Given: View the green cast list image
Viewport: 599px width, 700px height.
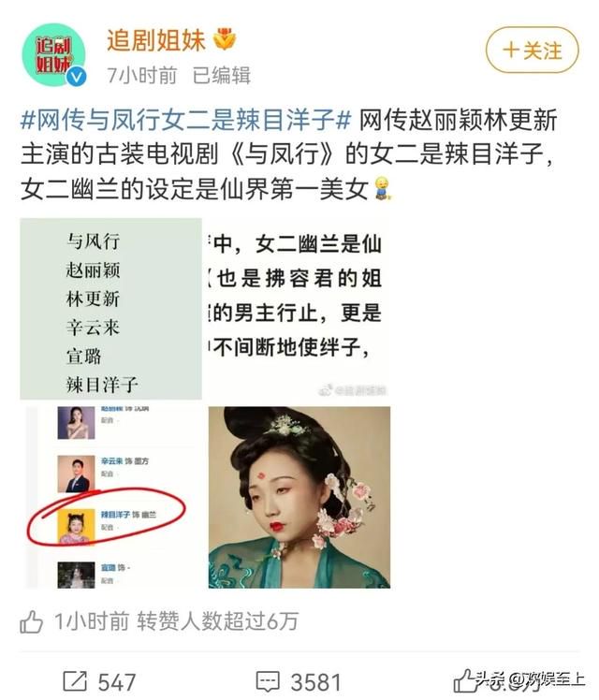Looking at the screenshot, I should point(111,309).
